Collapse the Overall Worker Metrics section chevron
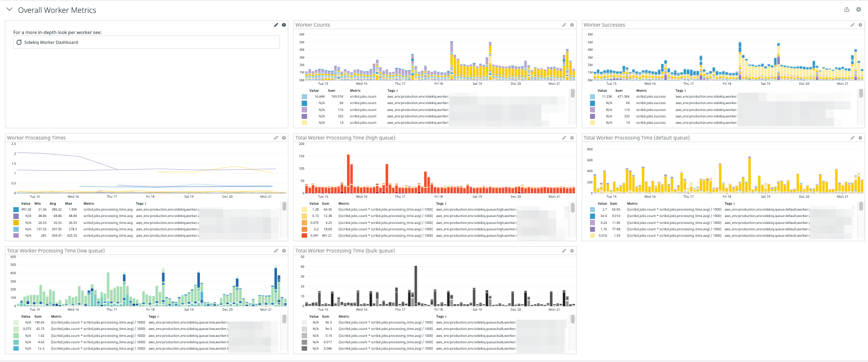 [x=9, y=9]
